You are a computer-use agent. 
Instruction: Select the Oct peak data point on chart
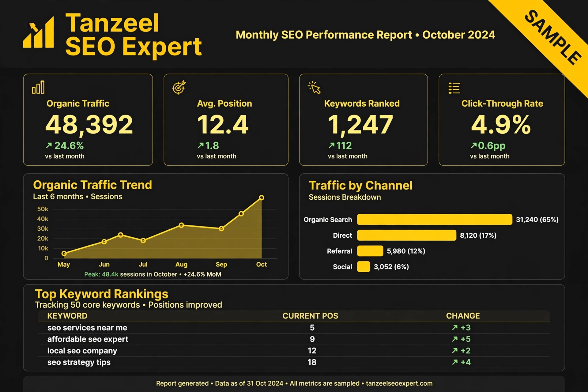[262, 198]
